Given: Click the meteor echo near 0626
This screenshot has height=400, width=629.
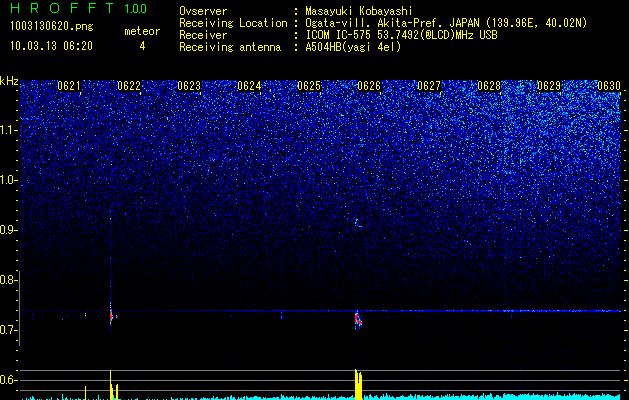Looking at the screenshot, I should tap(359, 319).
